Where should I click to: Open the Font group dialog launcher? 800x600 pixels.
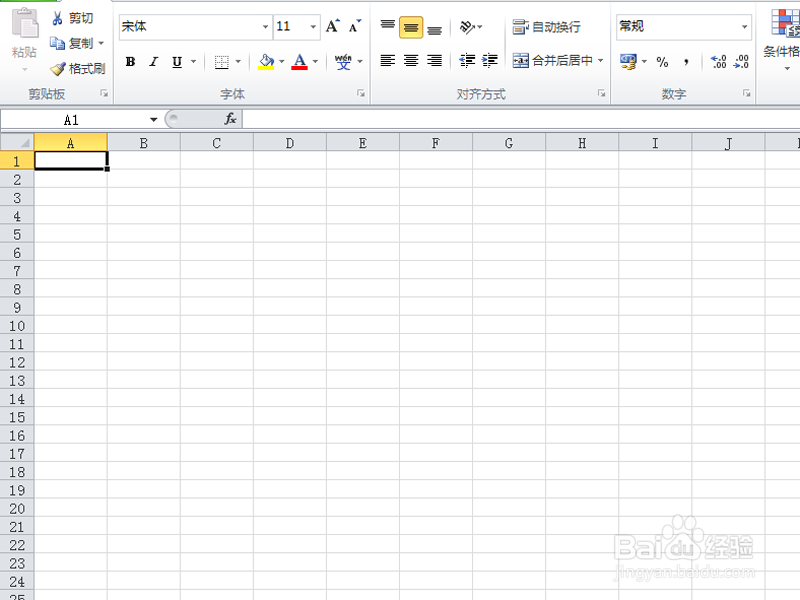361,93
